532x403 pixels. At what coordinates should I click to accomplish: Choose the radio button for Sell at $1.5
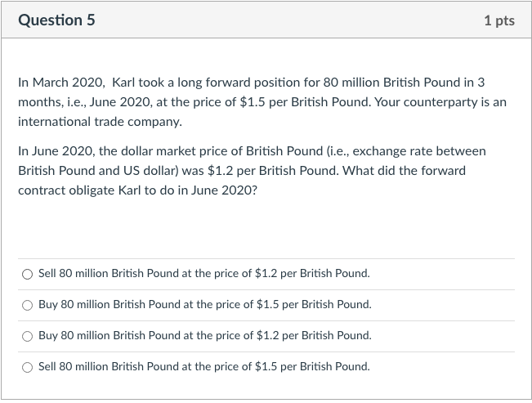pyautogui.click(x=28, y=367)
